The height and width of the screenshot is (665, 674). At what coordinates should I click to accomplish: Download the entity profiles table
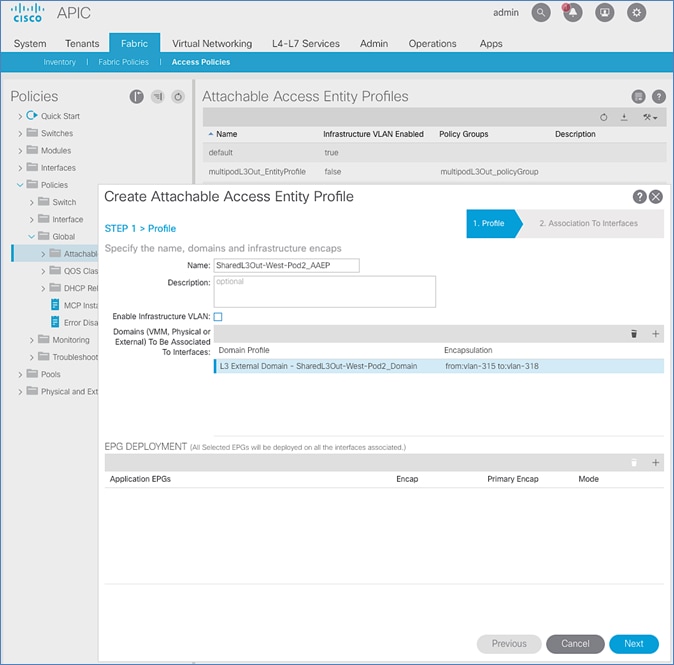click(x=624, y=117)
